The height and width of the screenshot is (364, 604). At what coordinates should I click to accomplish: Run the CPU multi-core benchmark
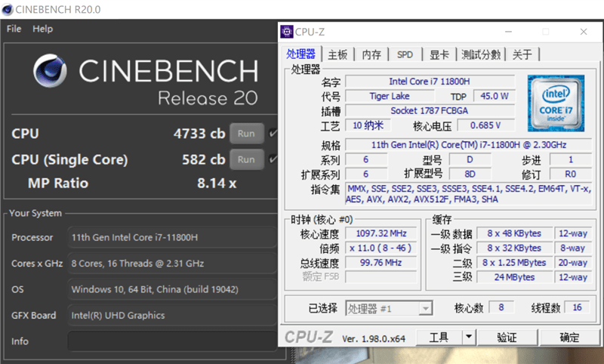[247, 133]
